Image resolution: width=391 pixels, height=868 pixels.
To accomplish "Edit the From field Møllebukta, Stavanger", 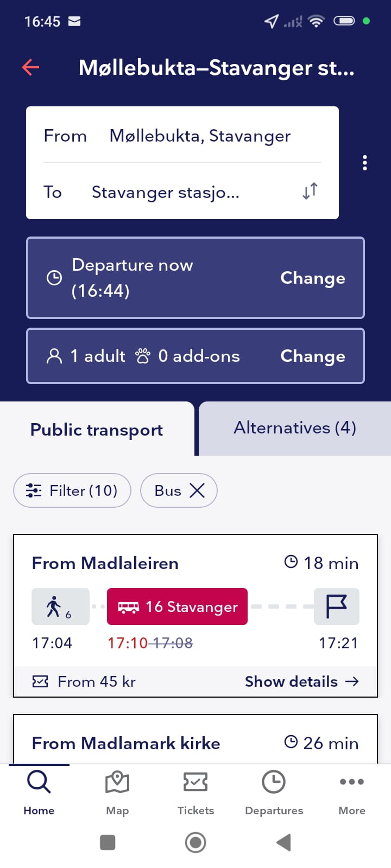I will pos(200,136).
